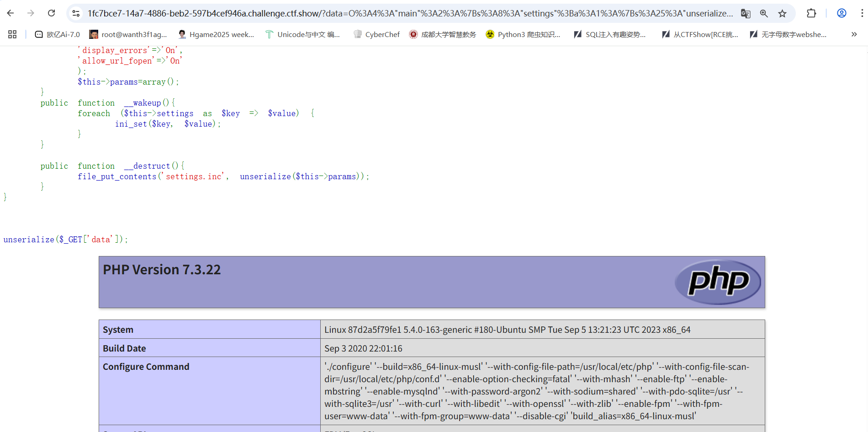Open the 欧亿Ai-7.0 bookmark
Image resolution: width=868 pixels, height=432 pixels.
tap(58, 34)
